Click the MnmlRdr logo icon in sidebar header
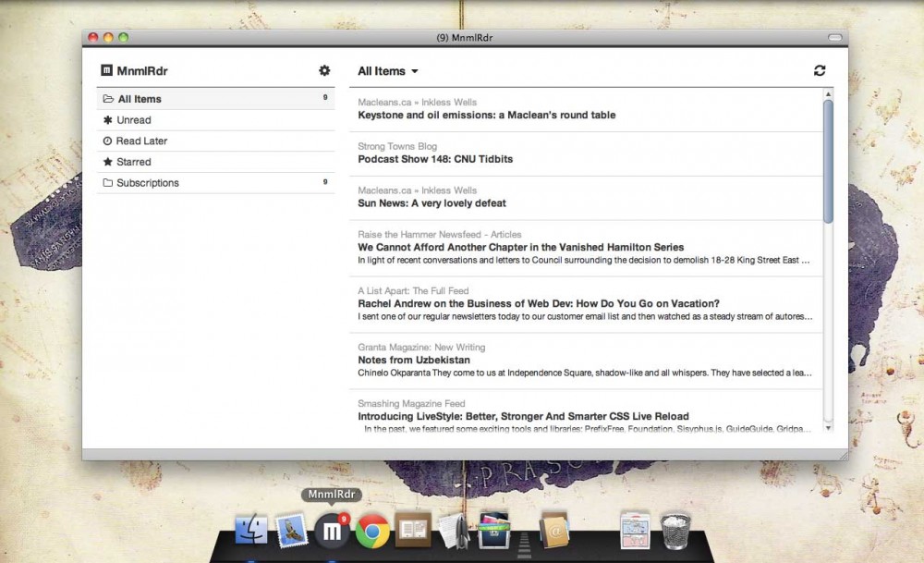The width and height of the screenshot is (924, 563). (106, 70)
